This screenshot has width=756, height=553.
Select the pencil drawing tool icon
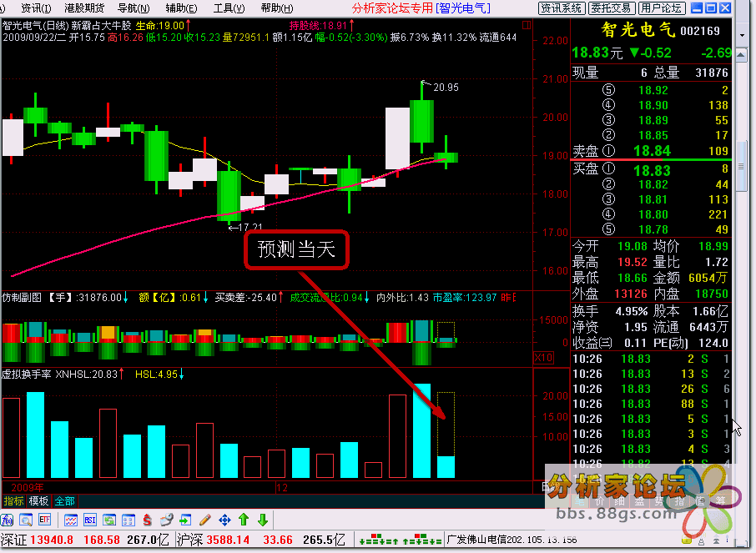pyautogui.click(x=205, y=520)
